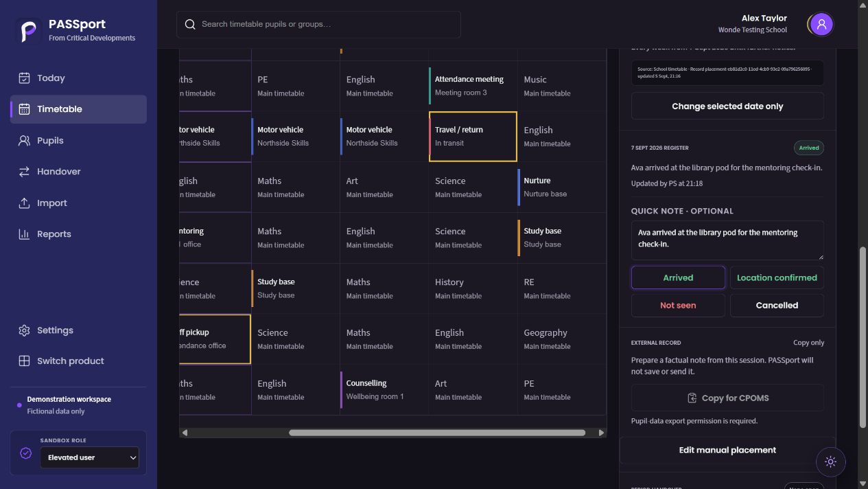868x489 pixels.
Task: Click Change selected date only button
Action: click(727, 106)
